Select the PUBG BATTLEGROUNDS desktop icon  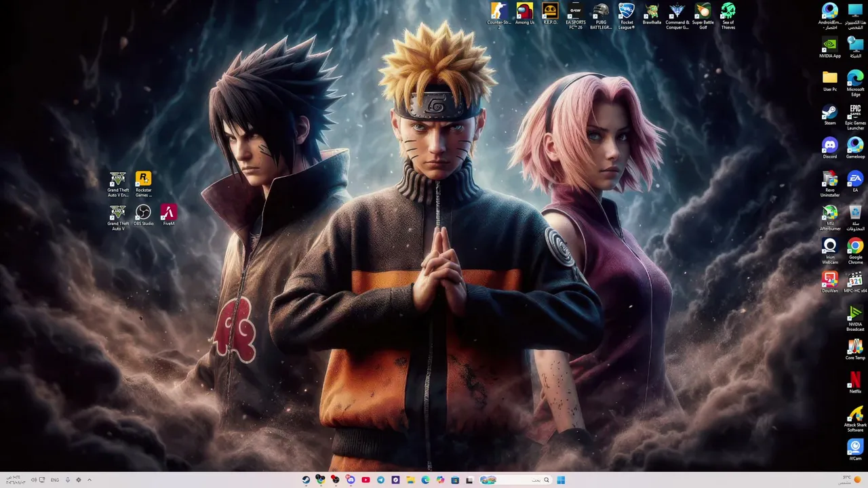(601, 16)
